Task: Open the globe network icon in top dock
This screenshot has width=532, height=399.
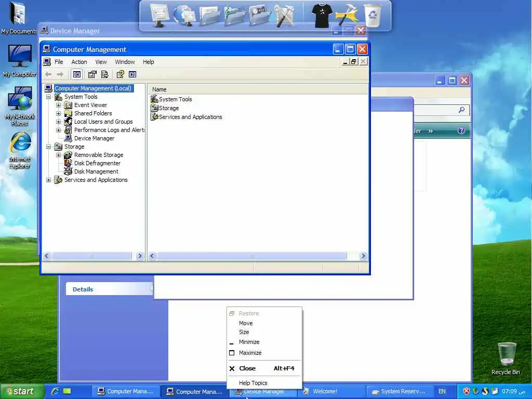Action: [184, 16]
